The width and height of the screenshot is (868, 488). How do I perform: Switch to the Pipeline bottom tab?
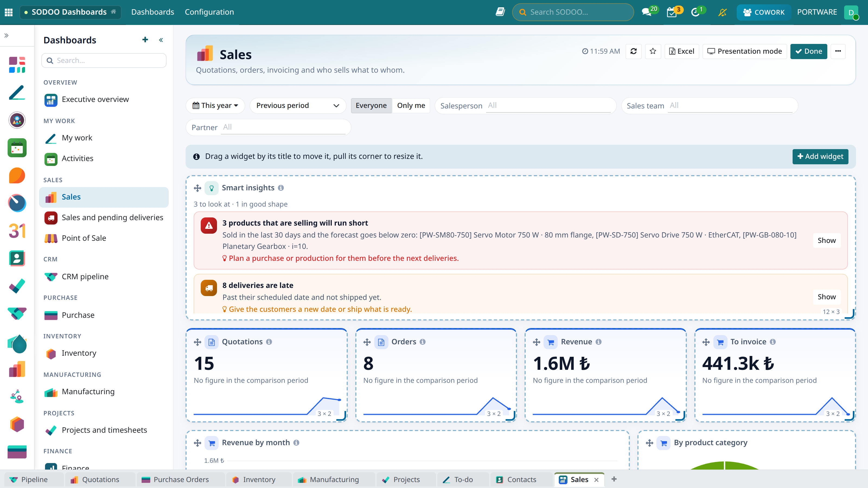(x=34, y=479)
